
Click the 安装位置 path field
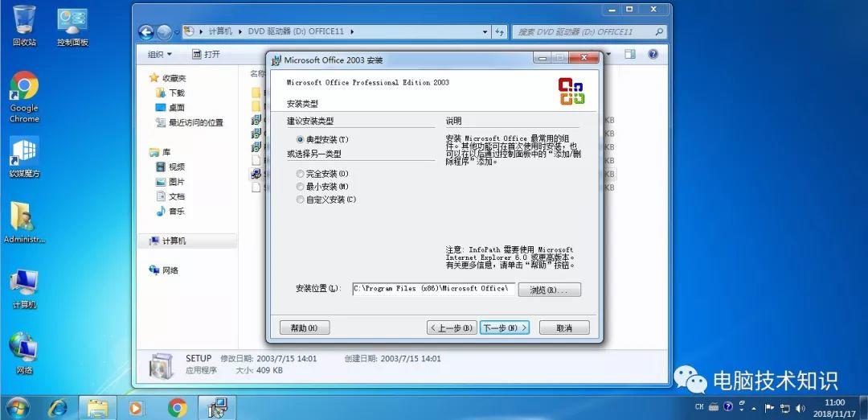tap(433, 289)
